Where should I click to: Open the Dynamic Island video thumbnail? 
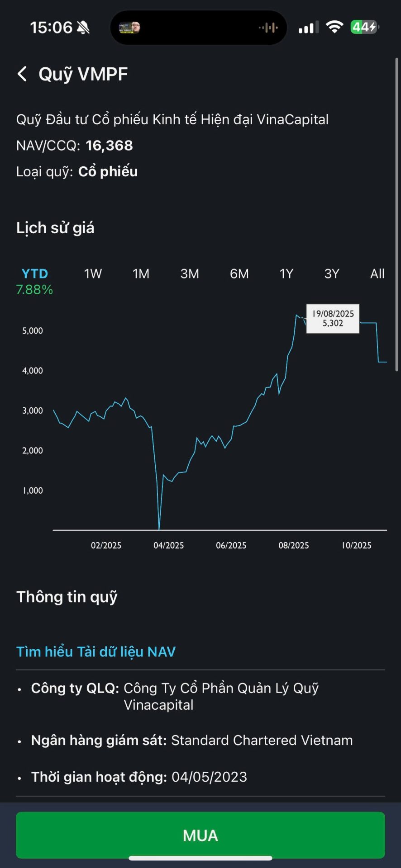point(129,28)
